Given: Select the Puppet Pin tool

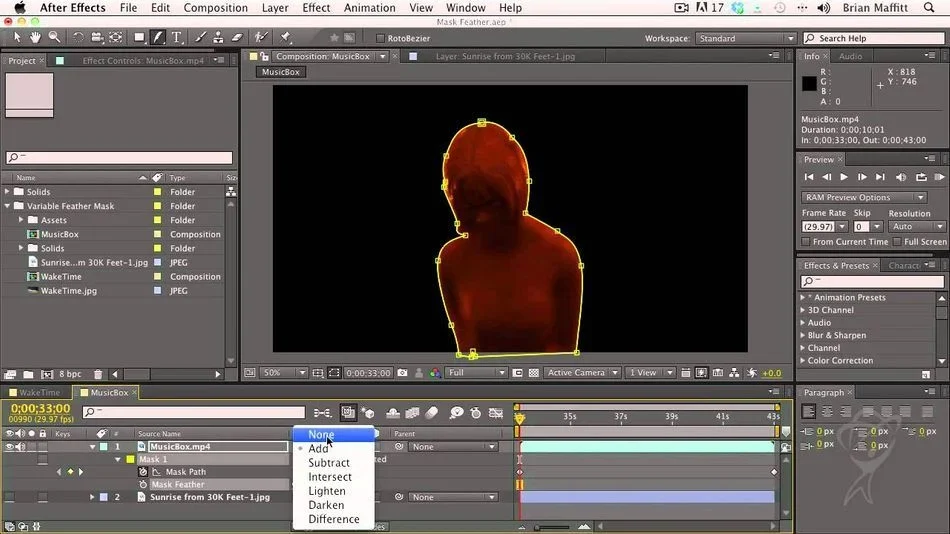Looking at the screenshot, I should (285, 38).
